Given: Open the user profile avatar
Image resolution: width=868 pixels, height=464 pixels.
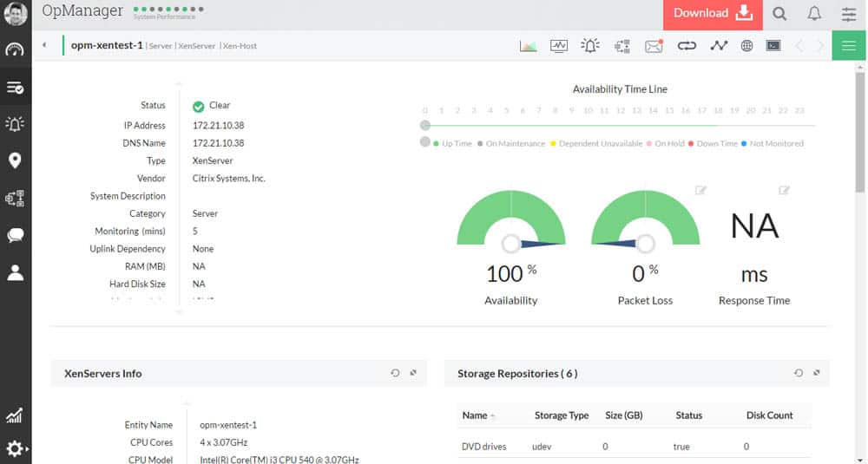Looking at the screenshot, I should pos(16,13).
